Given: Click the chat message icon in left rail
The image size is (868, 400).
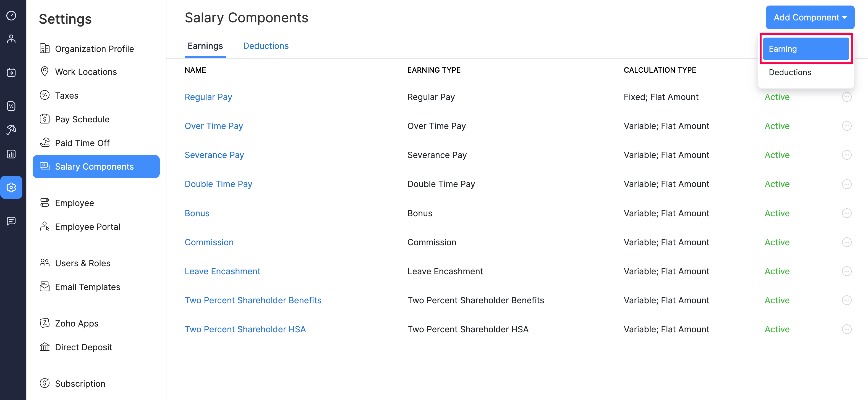Looking at the screenshot, I should point(11,221).
